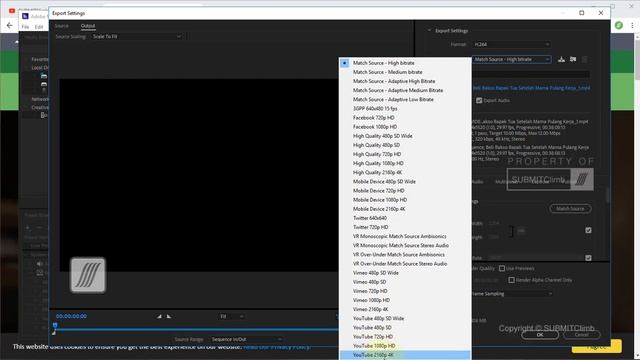
Task: Select YouTube 1080p HD preset
Action: click(x=405, y=346)
